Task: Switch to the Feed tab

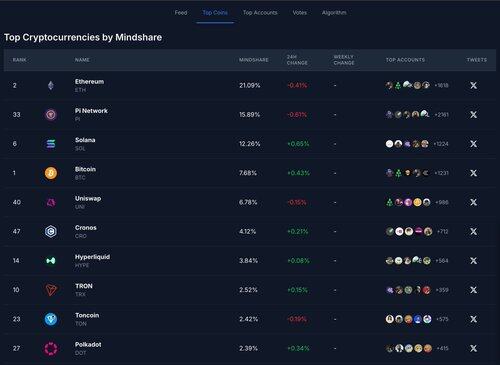Action: coord(181,13)
